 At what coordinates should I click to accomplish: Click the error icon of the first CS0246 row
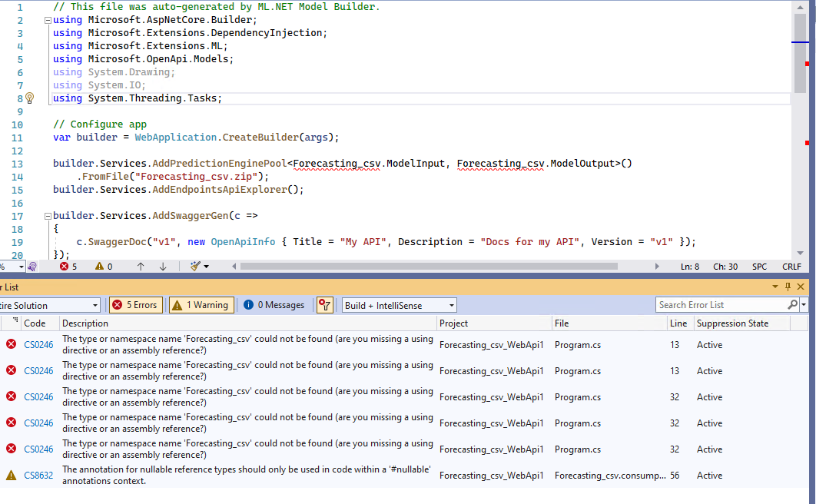11,343
